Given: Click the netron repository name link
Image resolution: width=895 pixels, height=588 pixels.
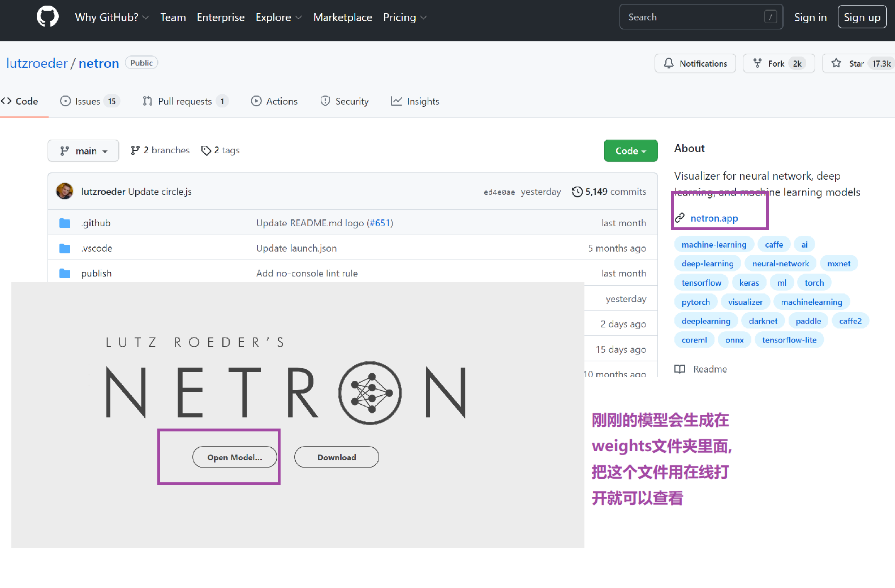Looking at the screenshot, I should (x=99, y=63).
